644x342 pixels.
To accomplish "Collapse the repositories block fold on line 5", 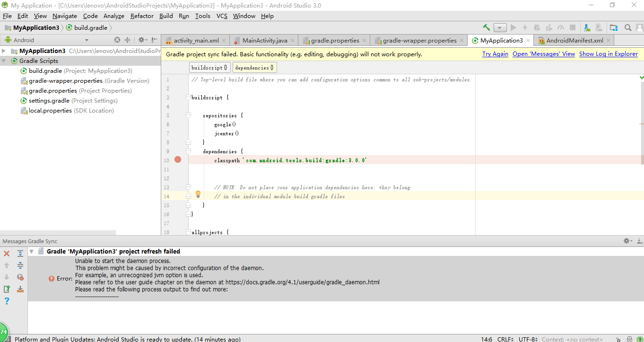I will coord(188,116).
